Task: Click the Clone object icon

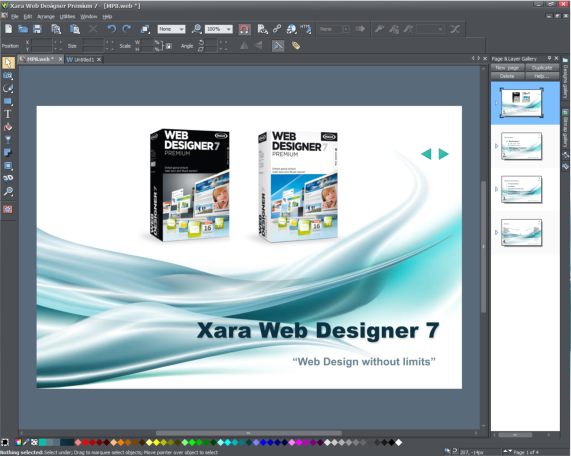Action: 145,29
